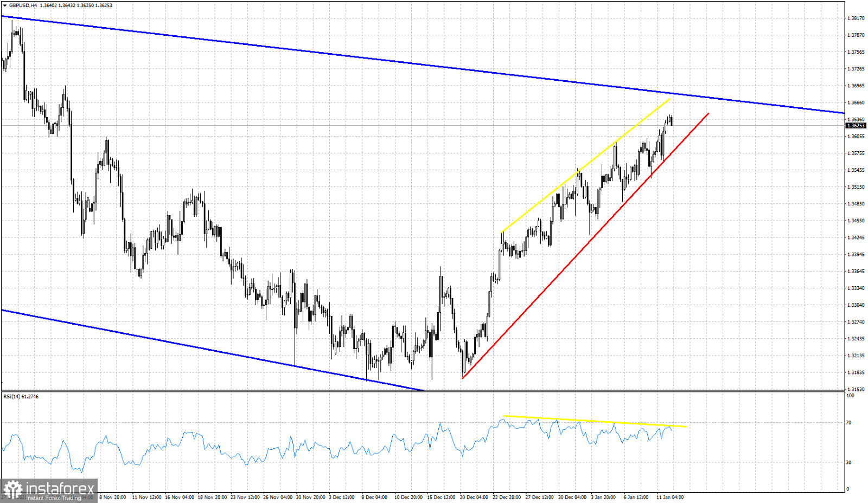
Task: Click the triangle arrow before GBPUSD,H4 title
Action: pyautogui.click(x=5, y=5)
